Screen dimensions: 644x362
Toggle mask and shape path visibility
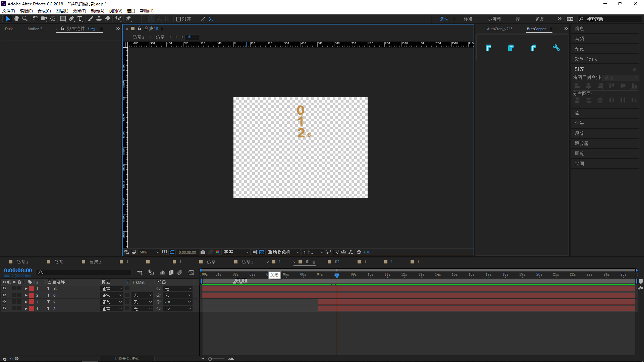click(x=172, y=252)
